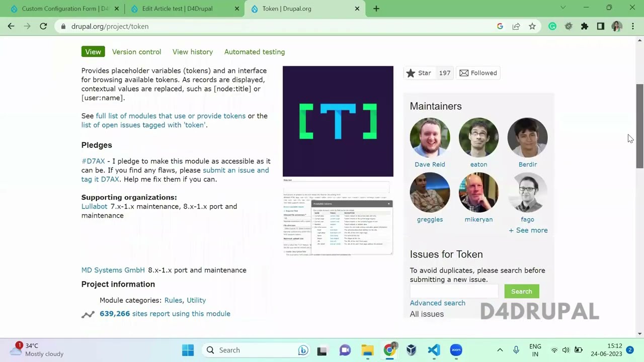Select the View tab
The image size is (644, 362).
coord(93,52)
